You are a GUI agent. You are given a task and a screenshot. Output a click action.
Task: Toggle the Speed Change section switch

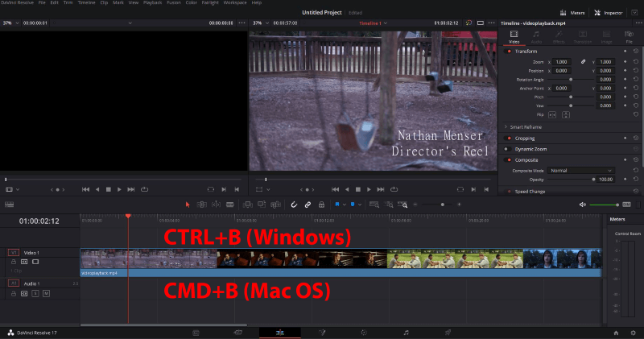coord(510,192)
